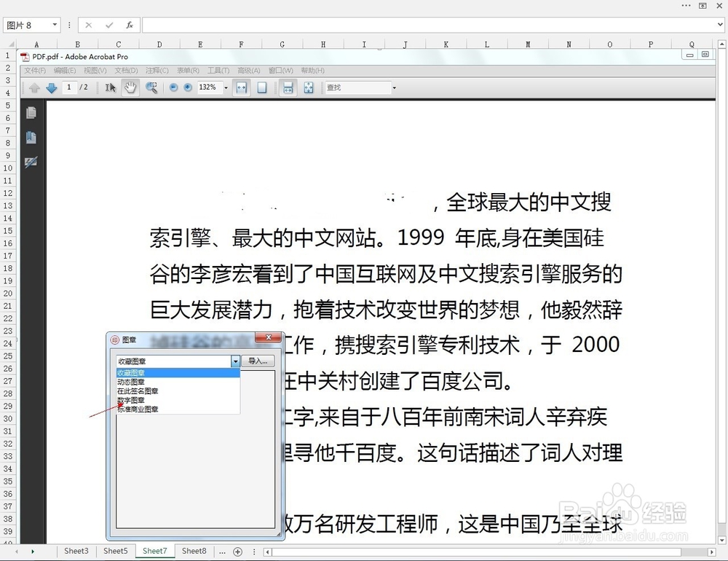This screenshot has width=728, height=561.
Task: Click the stamp dialog title icon
Action: coord(115,340)
